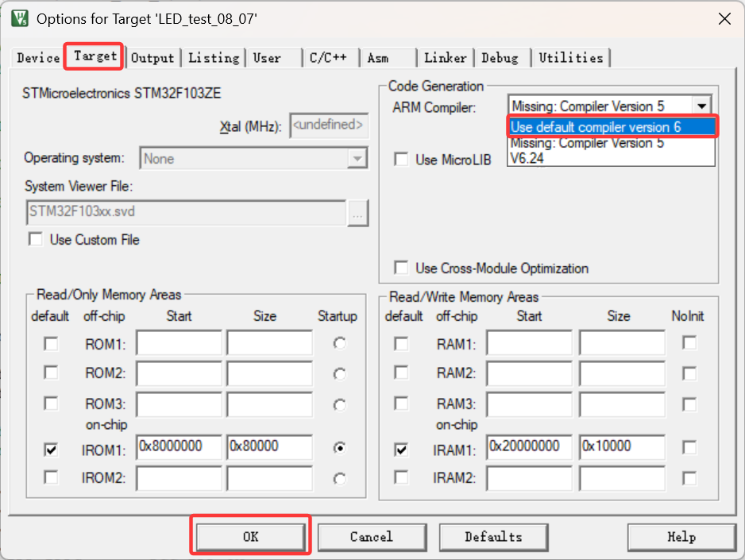Screen dimensions: 745x560
Task: Check the ROM3 default checkbox
Action: pyautogui.click(x=51, y=404)
